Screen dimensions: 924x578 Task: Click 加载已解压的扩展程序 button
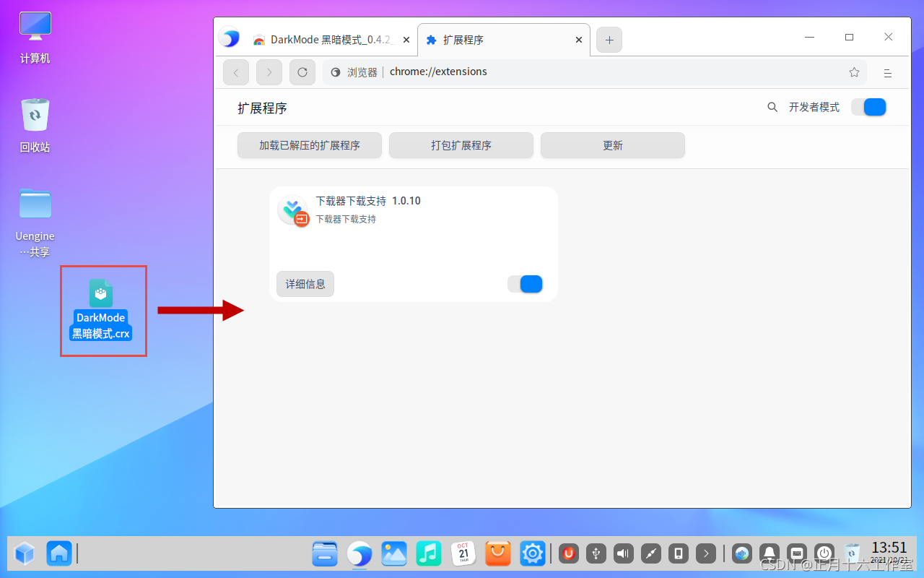point(310,145)
